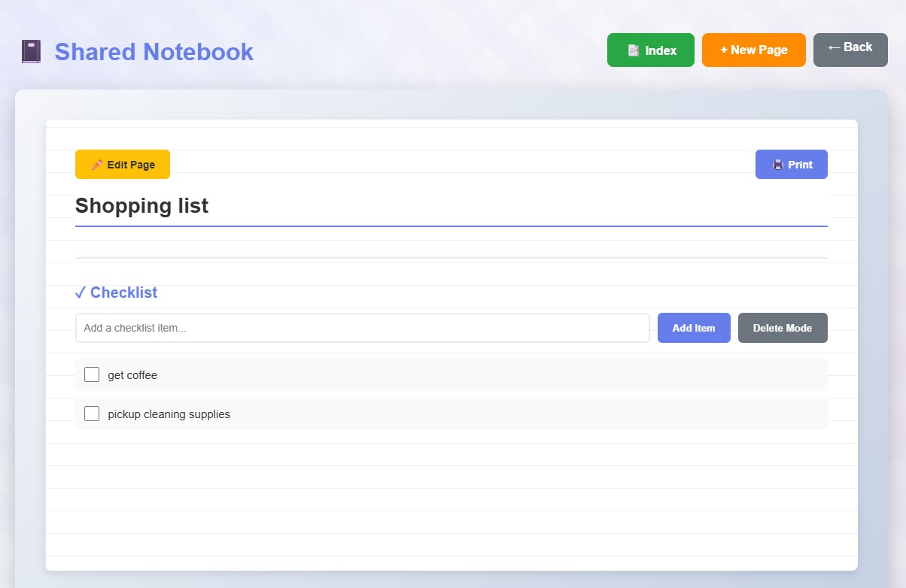906x588 pixels.
Task: Go back using the Back button label
Action: pos(858,47)
